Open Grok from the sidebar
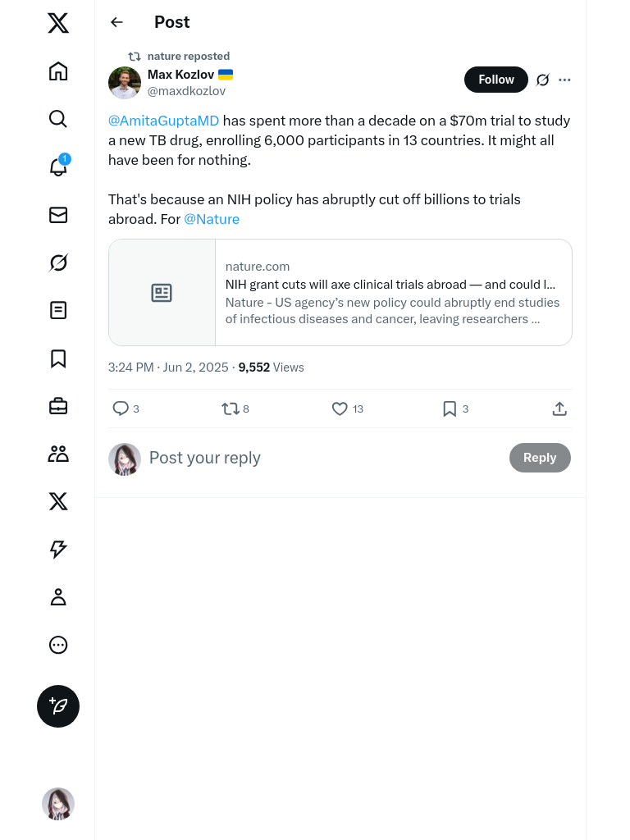630x840 pixels. [x=58, y=262]
